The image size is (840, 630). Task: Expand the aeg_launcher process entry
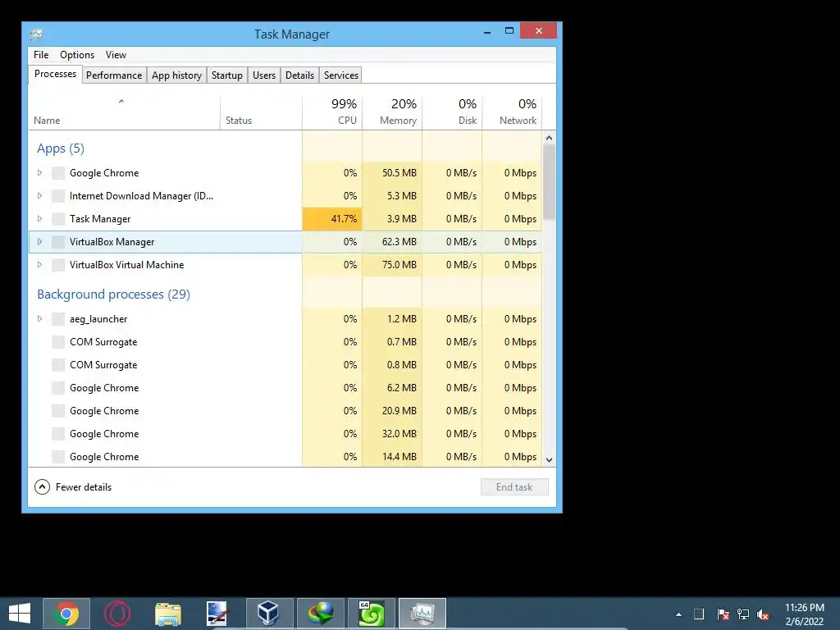tap(39, 319)
